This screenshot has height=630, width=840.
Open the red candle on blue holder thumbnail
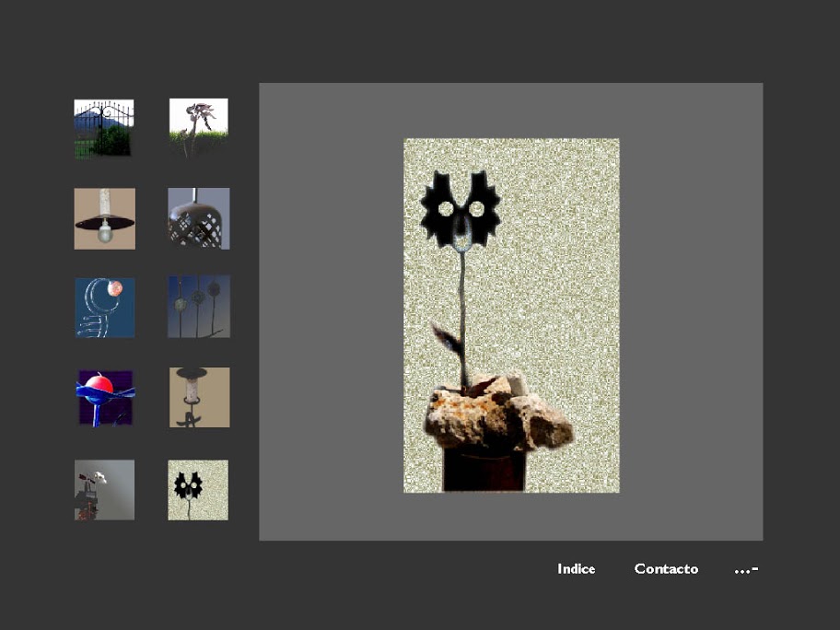point(104,398)
